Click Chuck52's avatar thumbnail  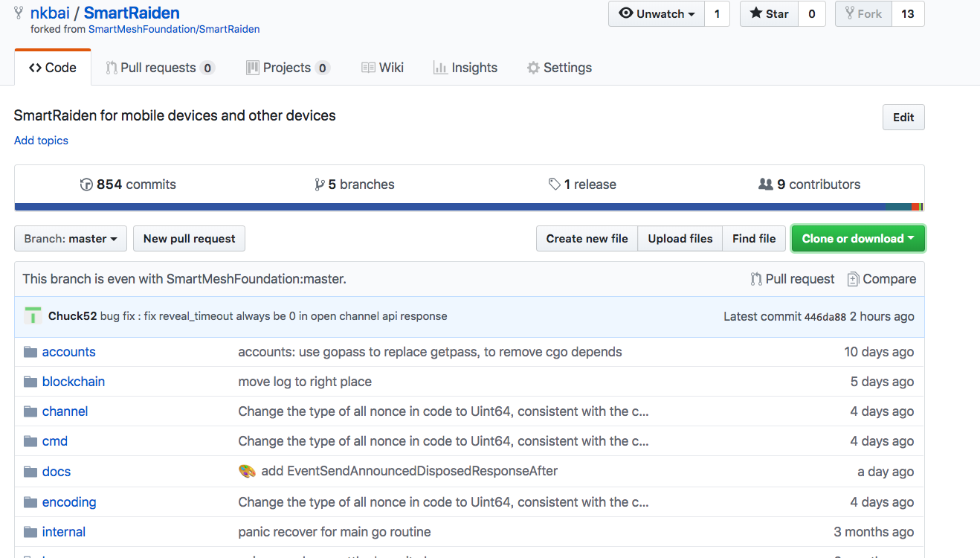coord(33,315)
